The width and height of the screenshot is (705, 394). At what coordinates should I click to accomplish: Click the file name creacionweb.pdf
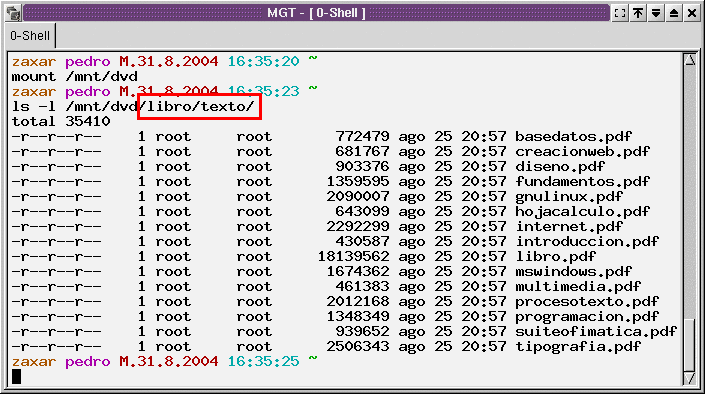click(582, 151)
